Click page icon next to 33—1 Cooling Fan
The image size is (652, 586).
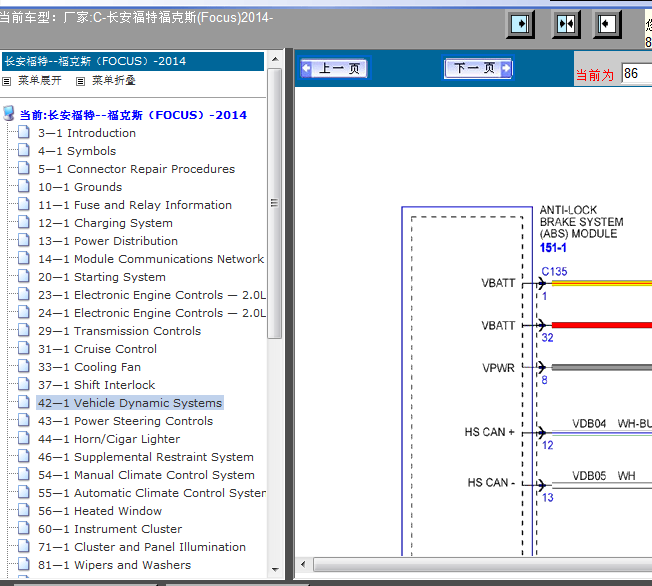(24, 366)
